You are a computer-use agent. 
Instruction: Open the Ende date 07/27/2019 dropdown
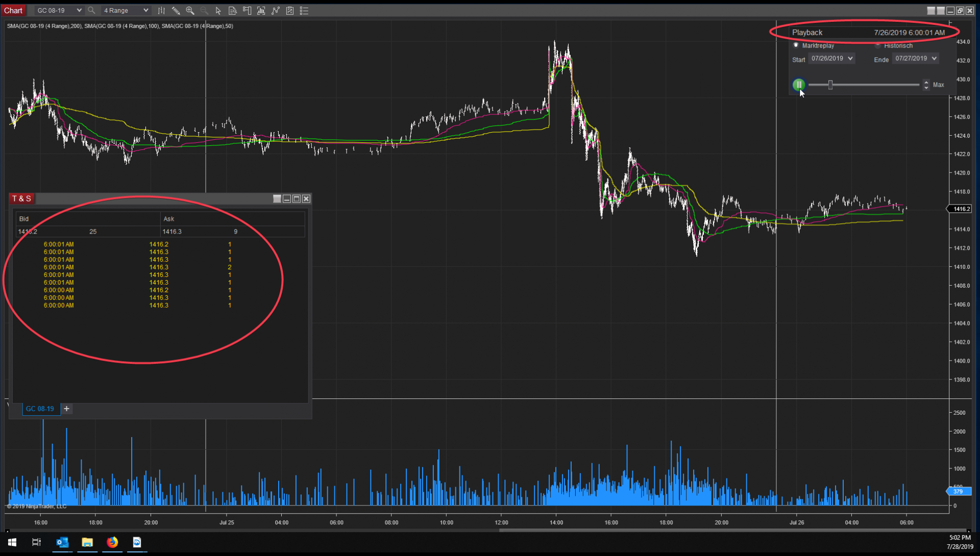coord(934,59)
